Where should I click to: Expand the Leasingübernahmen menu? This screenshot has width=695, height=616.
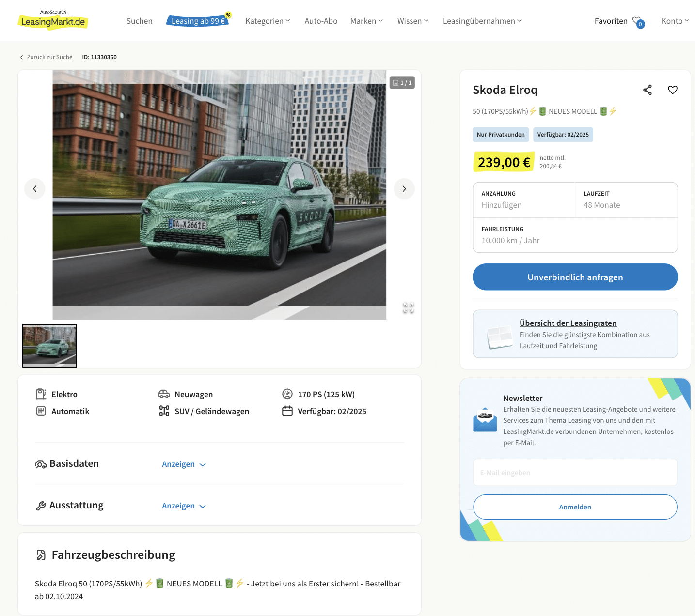tap(483, 21)
